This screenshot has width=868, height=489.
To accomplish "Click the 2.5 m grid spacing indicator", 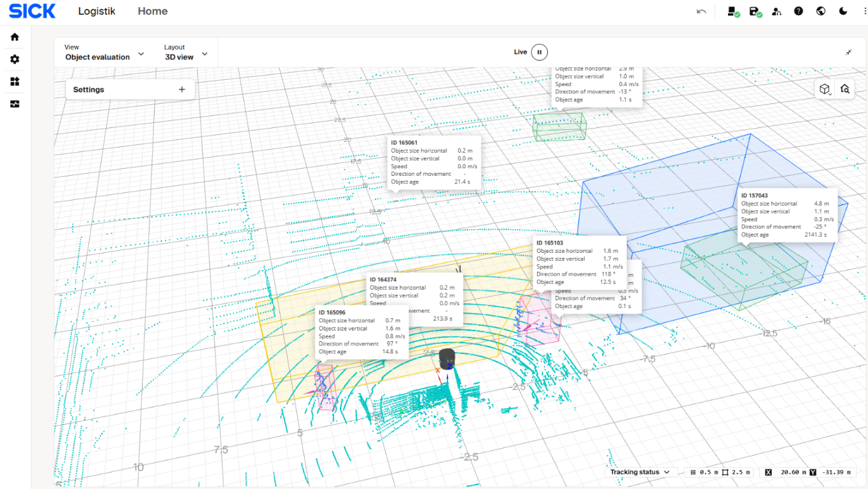I will 736,472.
